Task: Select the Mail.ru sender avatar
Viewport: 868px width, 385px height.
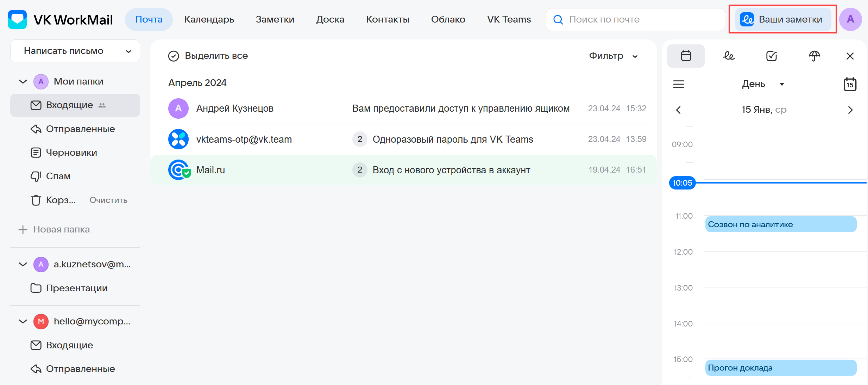Action: point(179,170)
